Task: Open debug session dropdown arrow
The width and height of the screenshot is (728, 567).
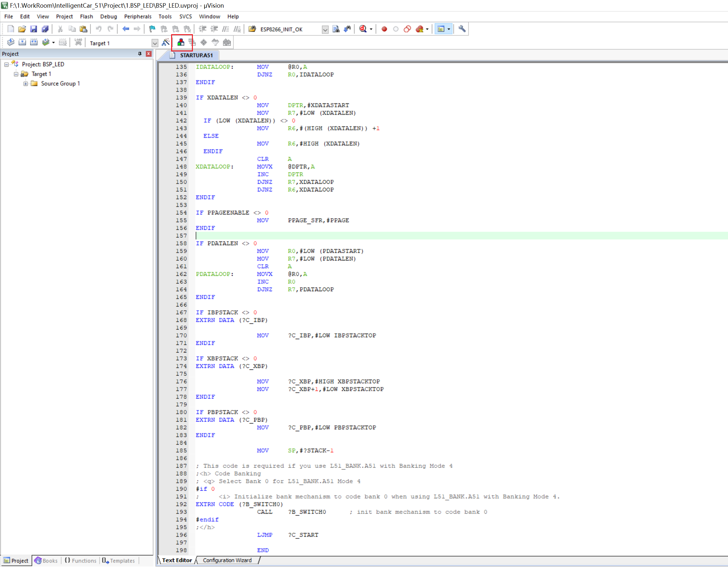Action: click(x=371, y=29)
